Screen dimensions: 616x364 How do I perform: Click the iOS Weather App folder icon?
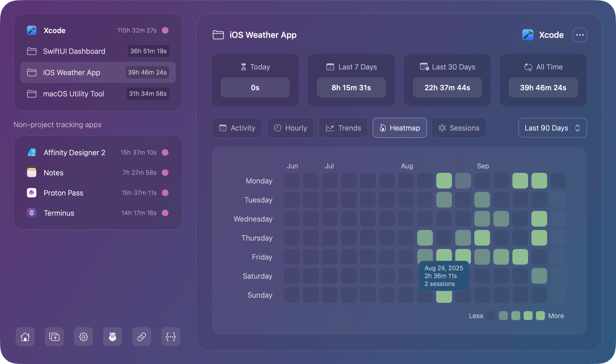pos(32,72)
